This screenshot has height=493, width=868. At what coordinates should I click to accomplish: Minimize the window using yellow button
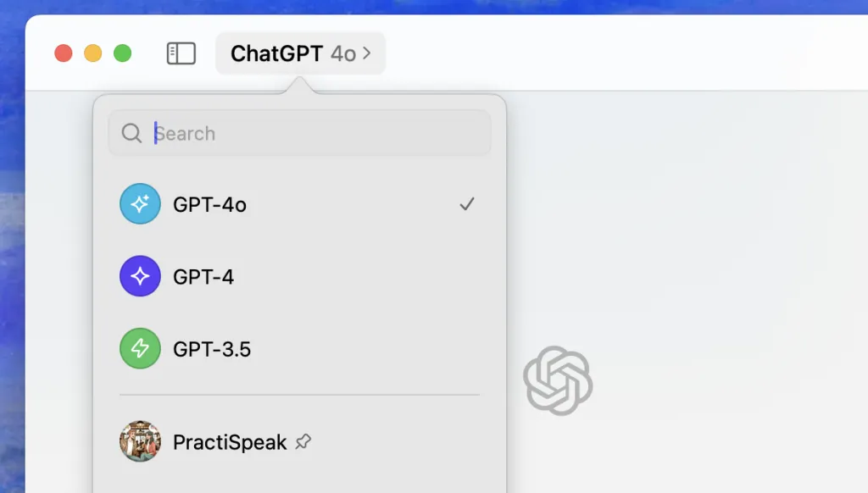point(93,53)
